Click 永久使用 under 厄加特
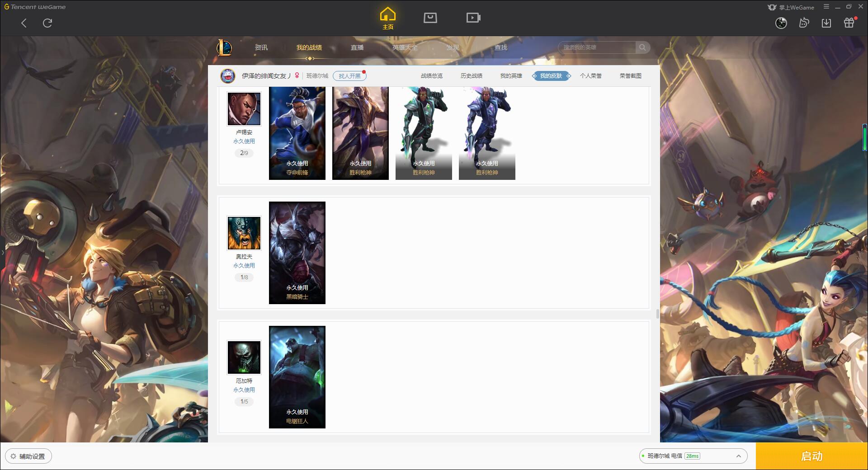This screenshot has width=868, height=470. click(x=244, y=390)
